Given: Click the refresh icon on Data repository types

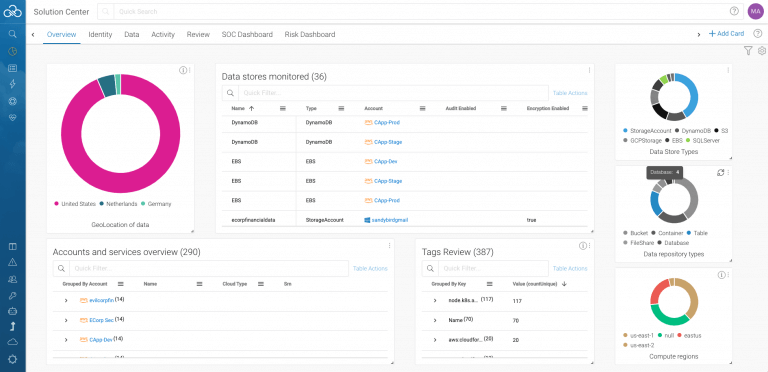Looking at the screenshot, I should (x=720, y=173).
